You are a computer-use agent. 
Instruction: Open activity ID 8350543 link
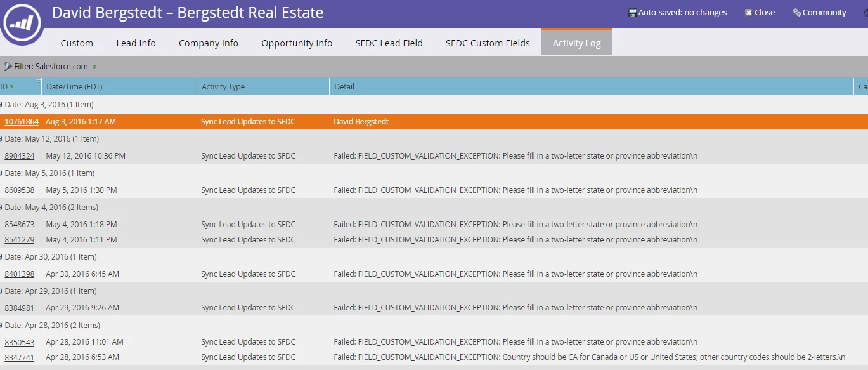coord(20,342)
